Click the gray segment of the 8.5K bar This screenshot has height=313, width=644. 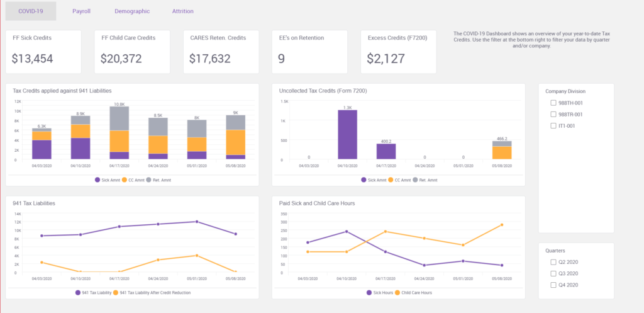158,127
